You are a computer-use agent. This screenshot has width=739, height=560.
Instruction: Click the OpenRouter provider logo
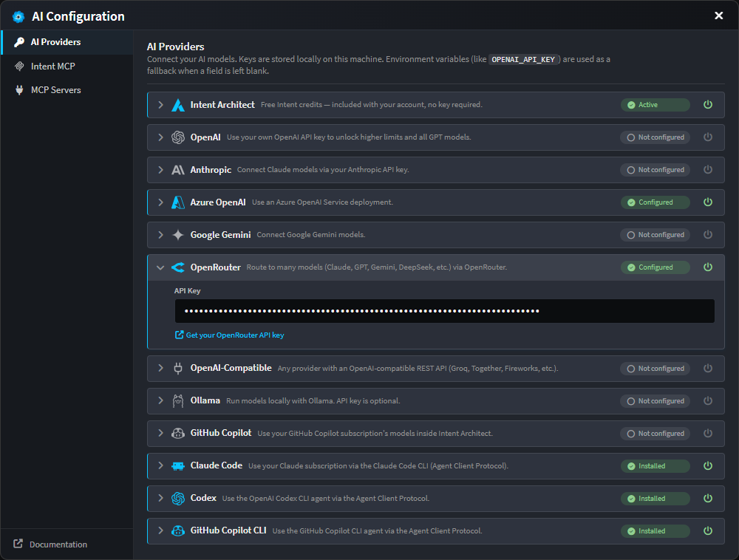point(177,267)
